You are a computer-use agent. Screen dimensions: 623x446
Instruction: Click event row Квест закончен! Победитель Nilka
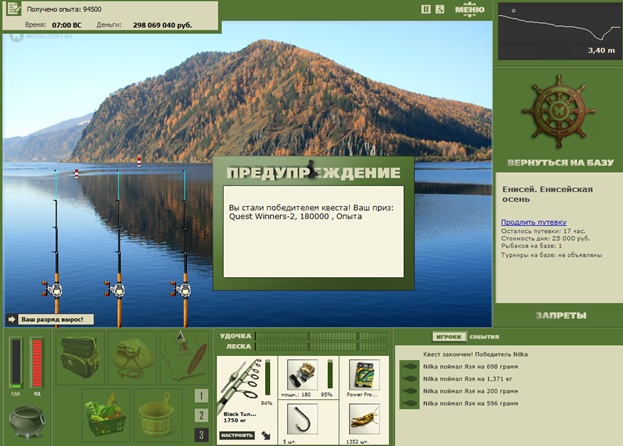click(476, 354)
